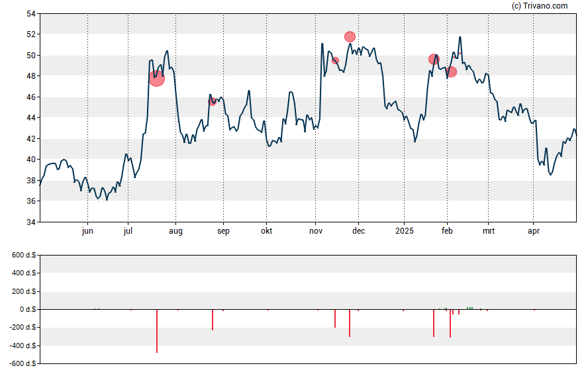Click the 'nov' x-axis label
Image resolution: width=588 pixels, height=374 pixels.
coord(316,231)
